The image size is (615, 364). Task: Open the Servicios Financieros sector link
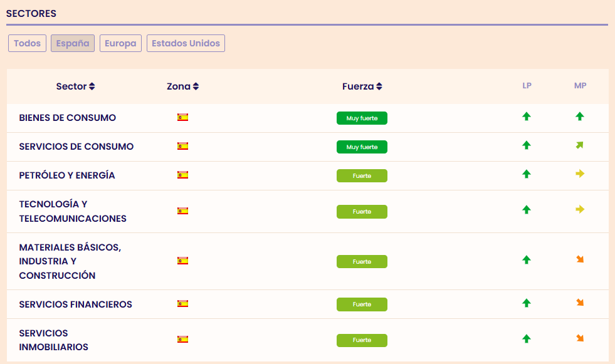(76, 304)
